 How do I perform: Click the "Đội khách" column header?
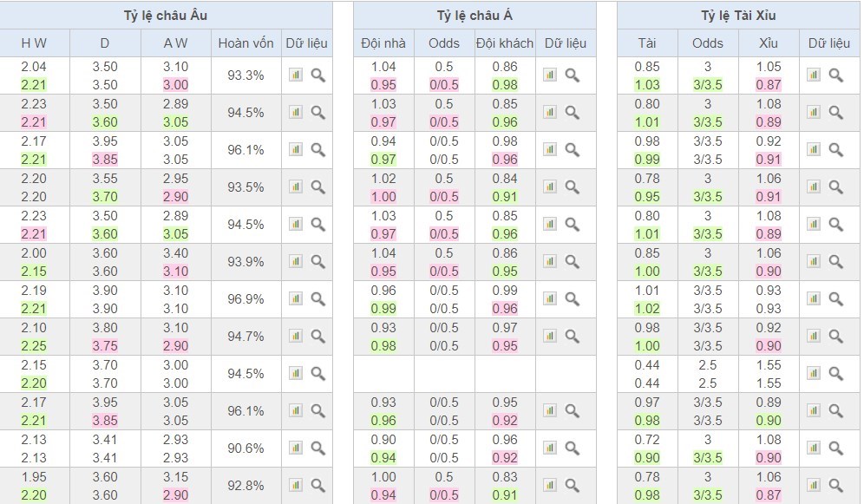point(505,43)
